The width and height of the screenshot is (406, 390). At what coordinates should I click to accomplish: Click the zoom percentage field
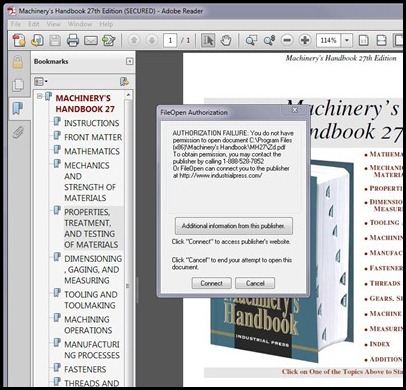[x=329, y=41]
